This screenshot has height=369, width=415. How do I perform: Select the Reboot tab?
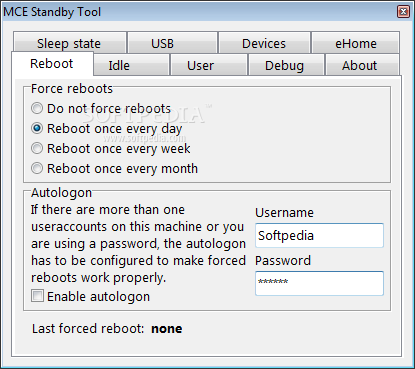point(52,64)
